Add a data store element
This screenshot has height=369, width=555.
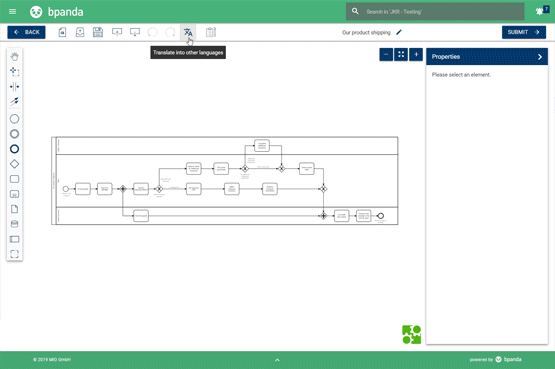pyautogui.click(x=14, y=224)
